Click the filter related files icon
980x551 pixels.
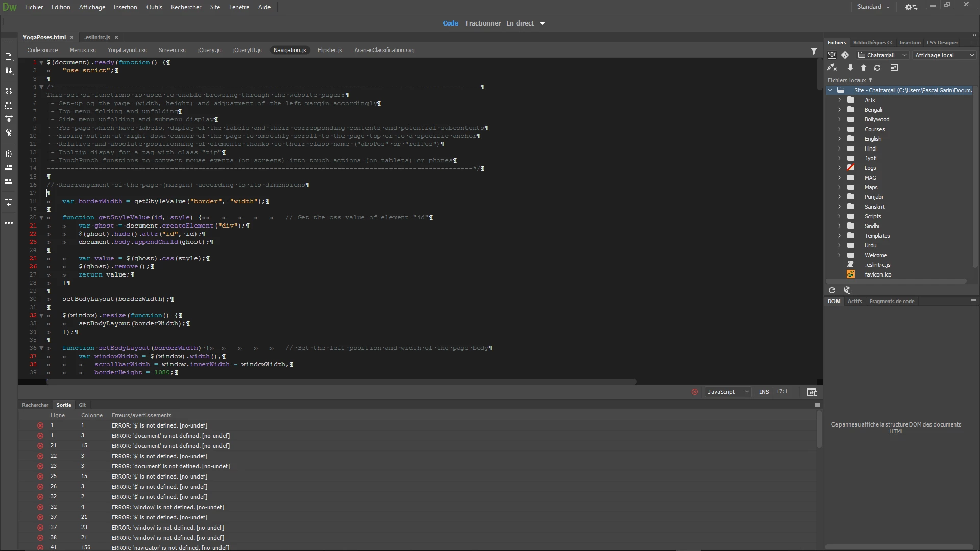coord(814,51)
